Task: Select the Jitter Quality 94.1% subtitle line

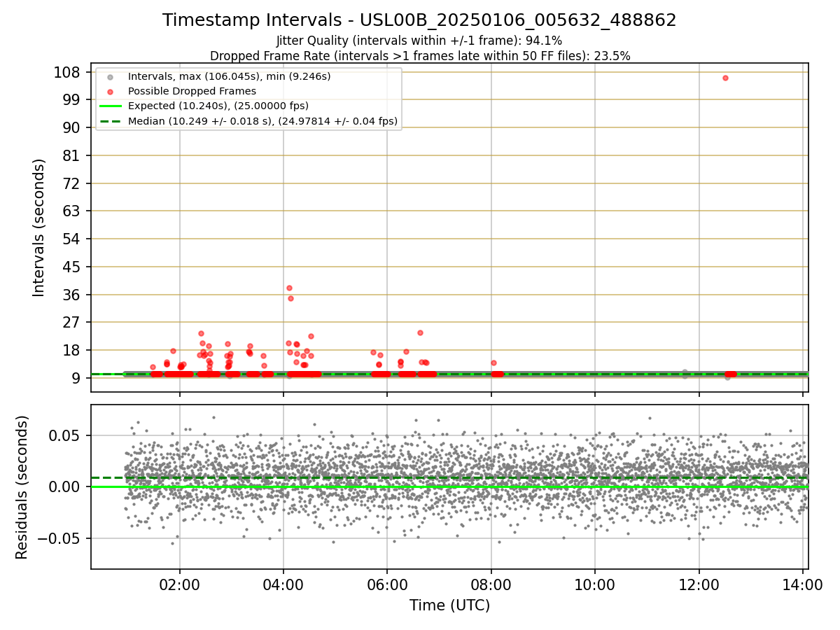Action: [x=419, y=41]
